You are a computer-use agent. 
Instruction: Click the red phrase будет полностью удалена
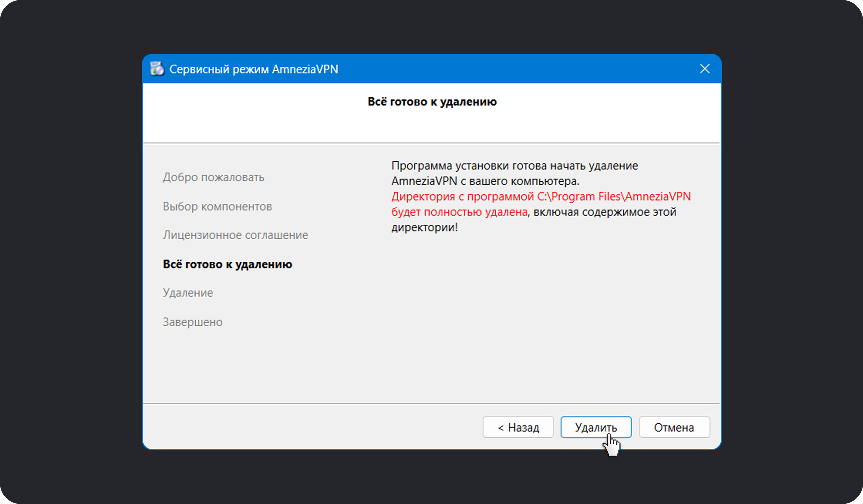pyautogui.click(x=459, y=212)
